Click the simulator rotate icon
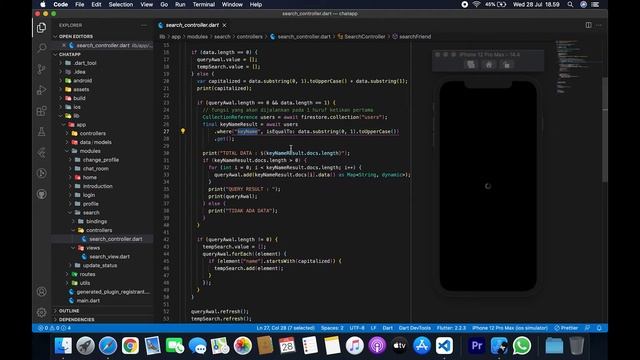The height and width of the screenshot is (360, 640). pos(507,64)
